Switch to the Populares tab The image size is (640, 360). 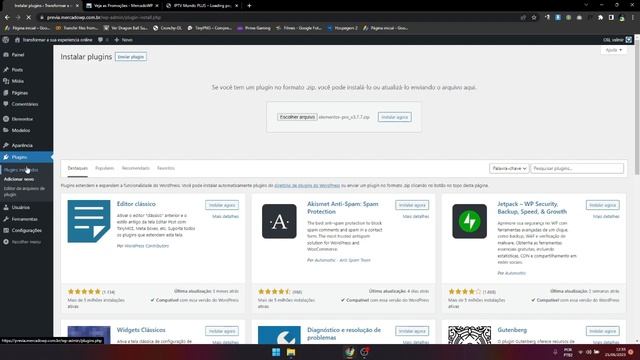coord(104,168)
